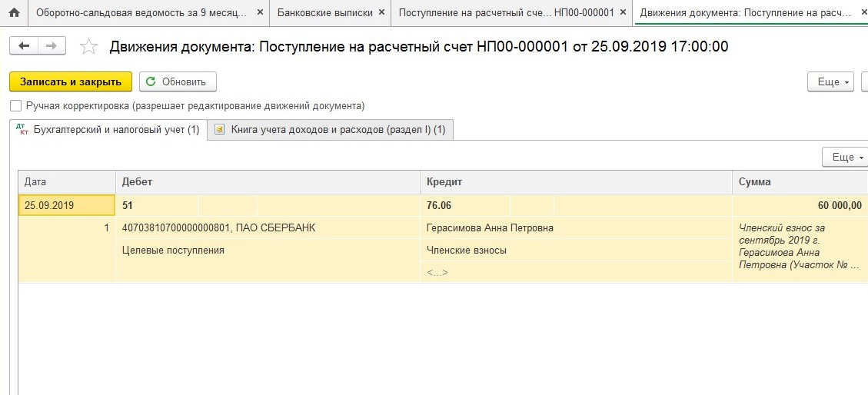Switch to Оборотно-сальдовая ведомость tab

point(141,13)
